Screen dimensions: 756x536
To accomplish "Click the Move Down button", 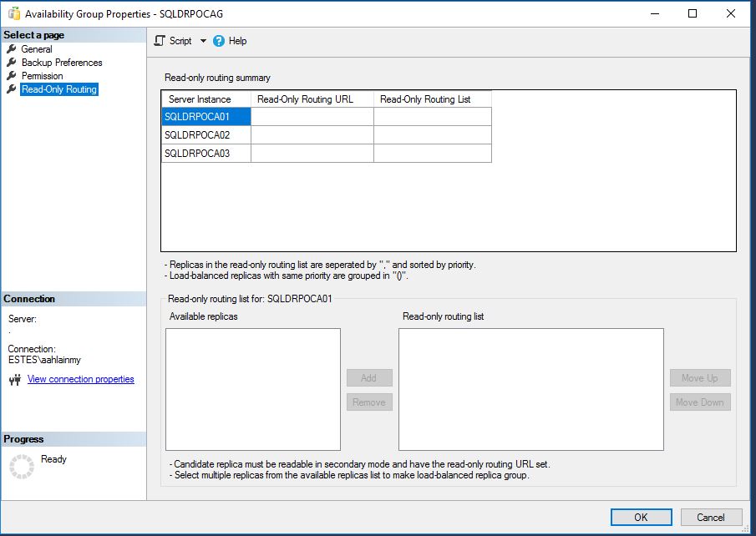I will [700, 402].
